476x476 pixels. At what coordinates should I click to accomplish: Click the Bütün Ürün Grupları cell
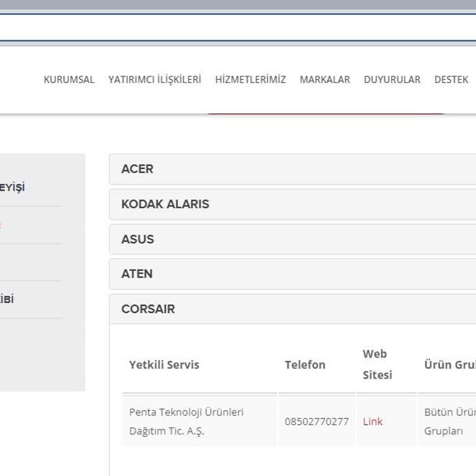447,421
